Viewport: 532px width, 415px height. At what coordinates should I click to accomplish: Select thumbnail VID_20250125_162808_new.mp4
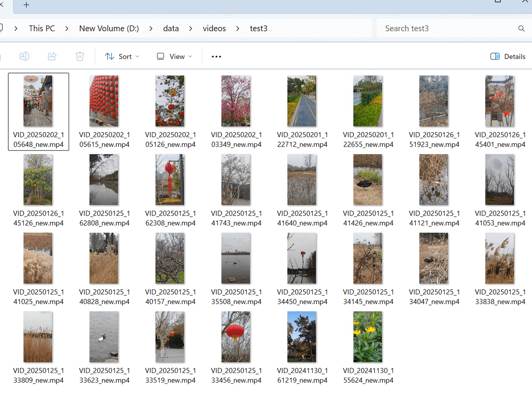104,179
